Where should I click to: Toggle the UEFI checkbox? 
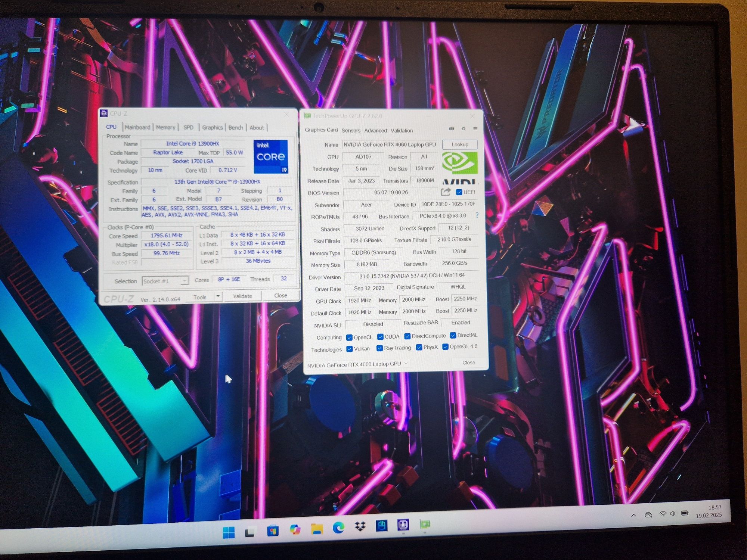(459, 192)
